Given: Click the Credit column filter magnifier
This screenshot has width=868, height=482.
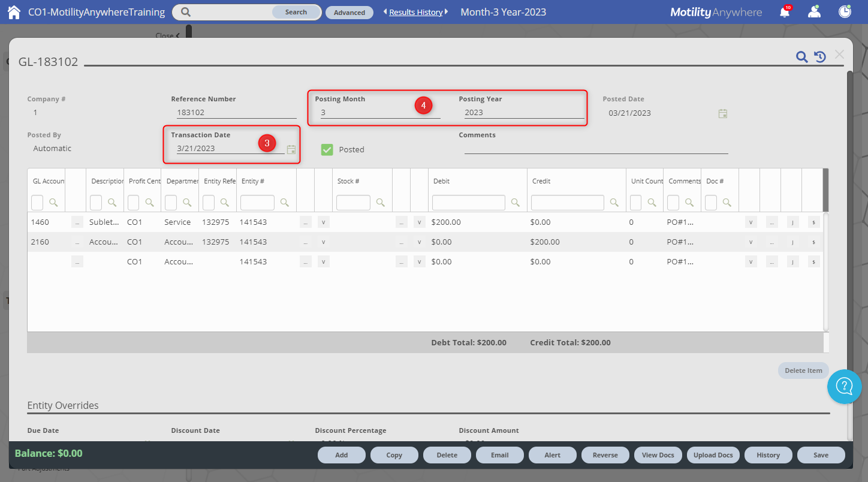Looking at the screenshot, I should coord(614,203).
